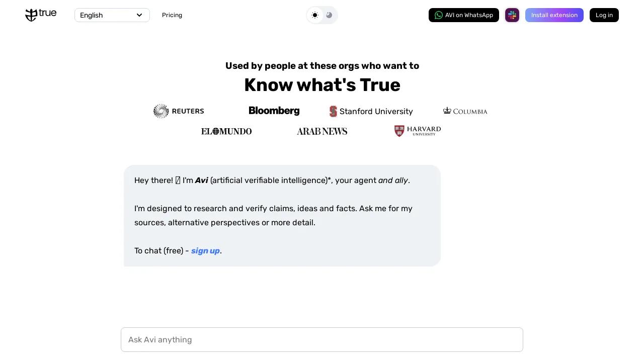The image size is (644, 362).
Task: Click the WhatsApp icon in header
Action: [x=439, y=15]
